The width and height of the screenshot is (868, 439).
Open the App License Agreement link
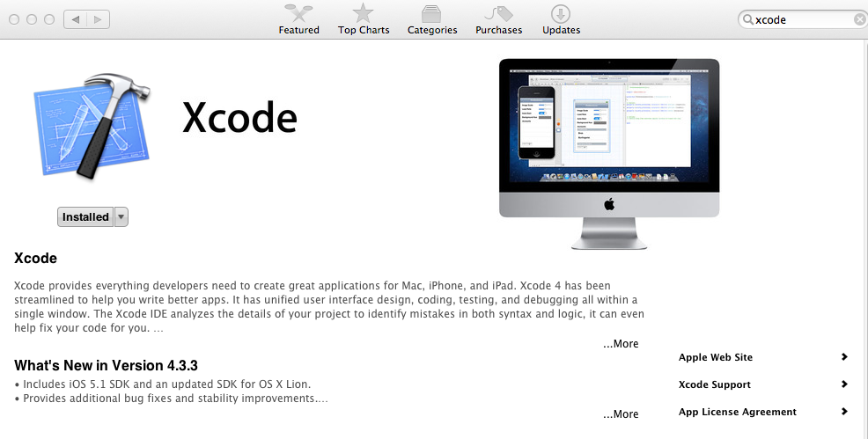point(738,412)
